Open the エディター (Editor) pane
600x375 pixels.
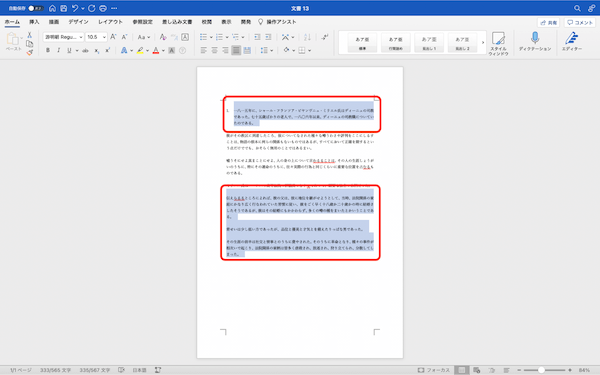coord(572,42)
